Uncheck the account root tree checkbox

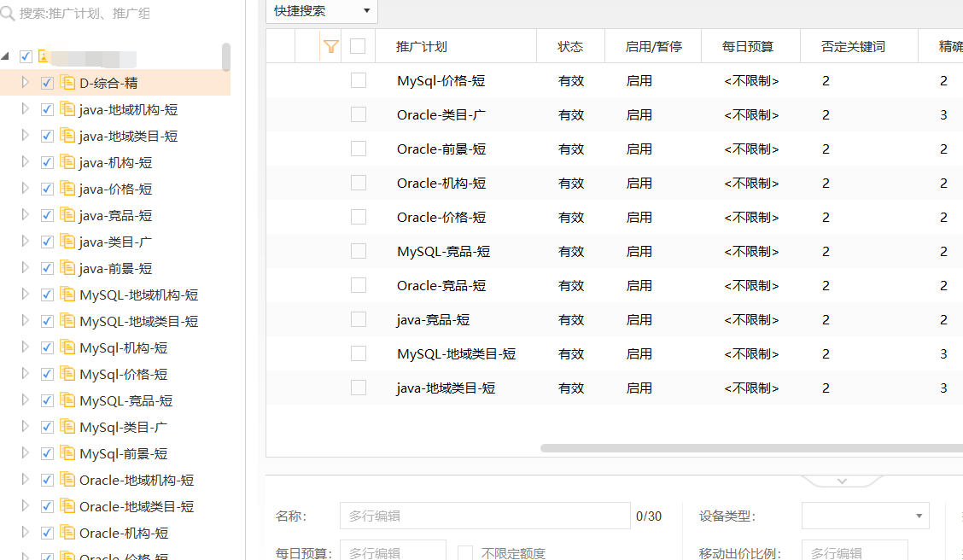[x=26, y=56]
